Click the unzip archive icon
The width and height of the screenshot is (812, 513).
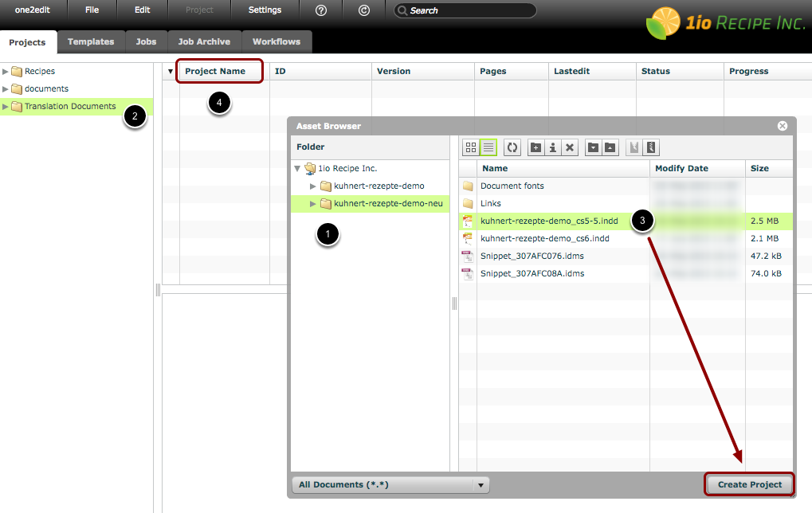(x=634, y=147)
